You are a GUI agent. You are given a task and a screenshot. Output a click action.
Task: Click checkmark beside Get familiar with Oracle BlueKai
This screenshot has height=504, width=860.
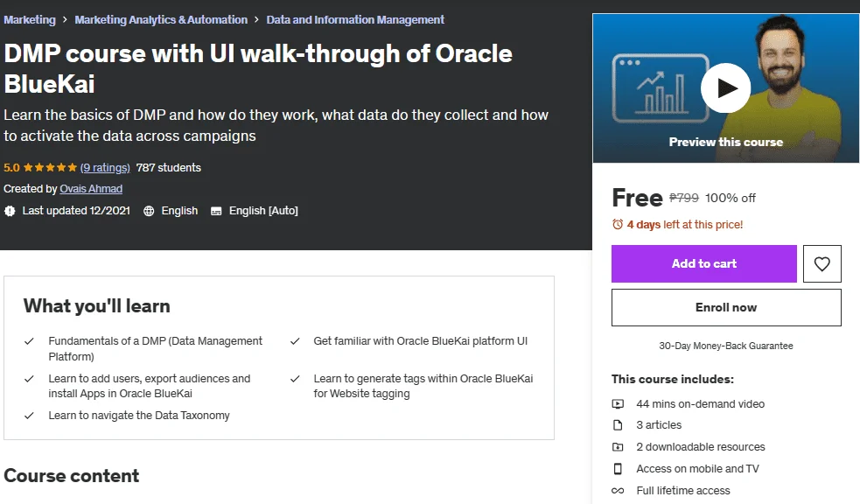295,341
